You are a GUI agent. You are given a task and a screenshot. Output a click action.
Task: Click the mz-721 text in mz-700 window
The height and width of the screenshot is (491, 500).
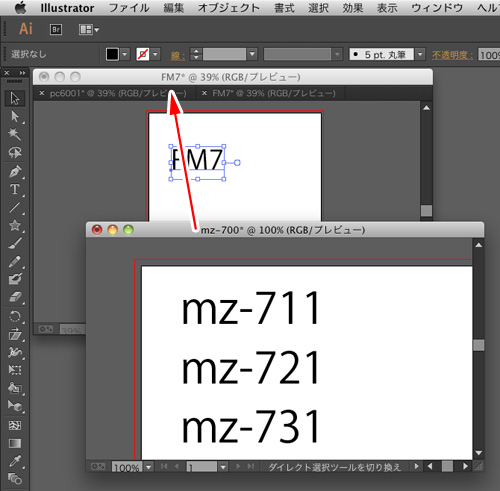(250, 368)
